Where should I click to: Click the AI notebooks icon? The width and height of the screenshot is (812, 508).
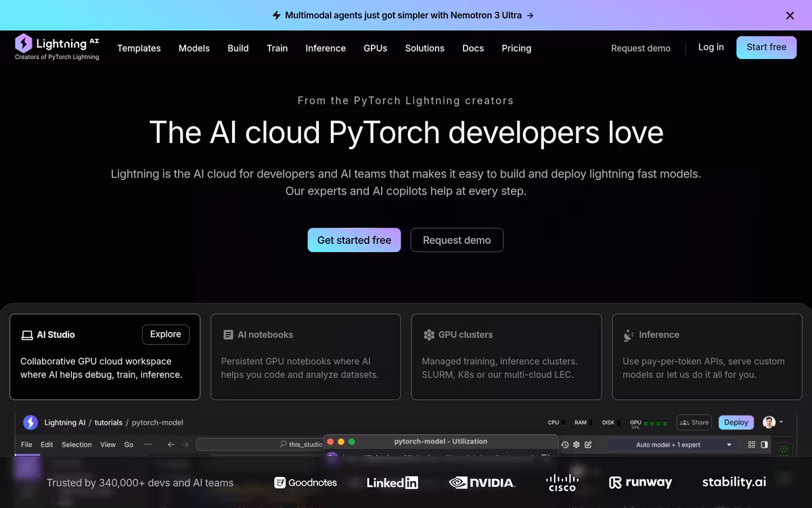click(x=228, y=335)
